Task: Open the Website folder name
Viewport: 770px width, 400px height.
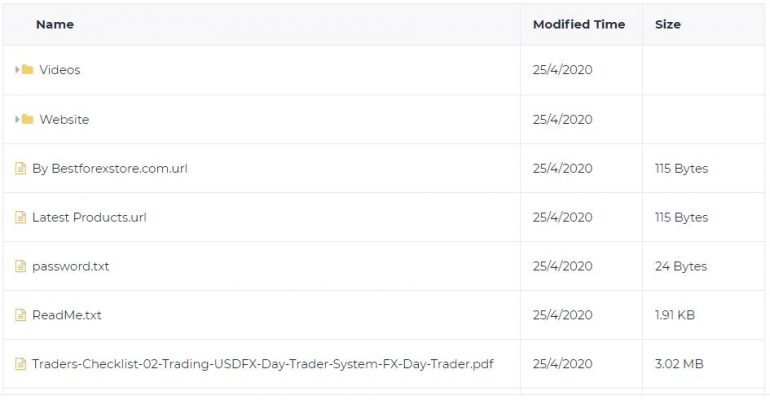Action: [x=64, y=119]
